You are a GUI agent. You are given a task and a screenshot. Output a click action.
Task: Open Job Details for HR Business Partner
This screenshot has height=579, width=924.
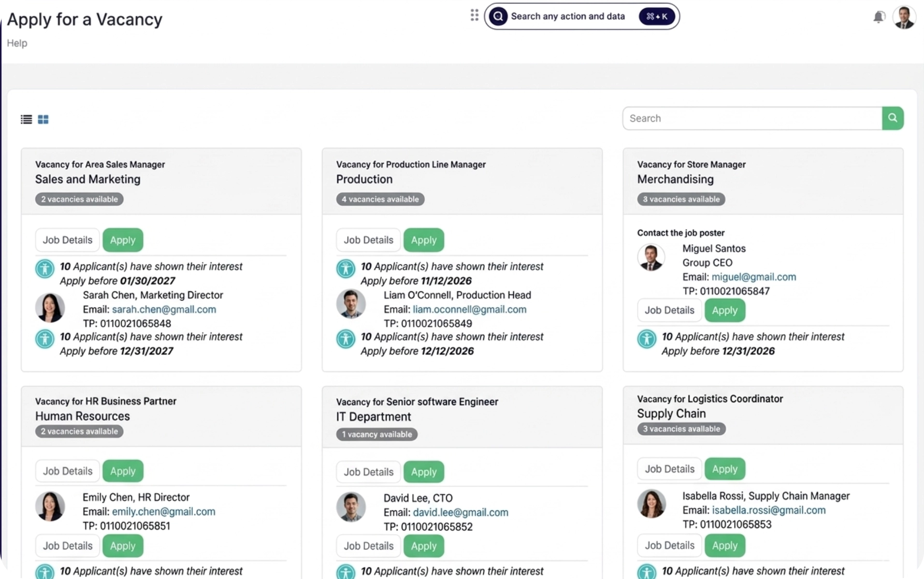67,471
